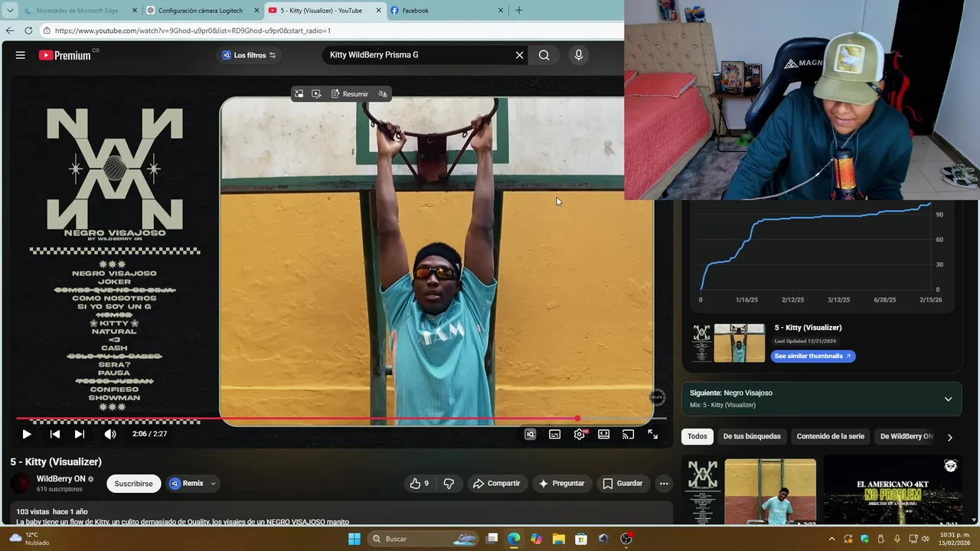Open the screenshot capture overlay tool
This screenshot has height=551, width=980.
pos(299,94)
